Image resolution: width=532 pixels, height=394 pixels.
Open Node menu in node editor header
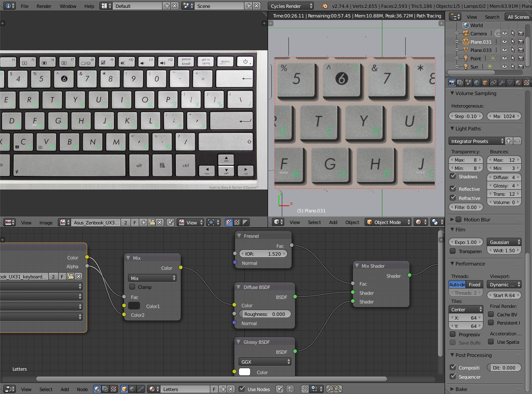click(82, 389)
